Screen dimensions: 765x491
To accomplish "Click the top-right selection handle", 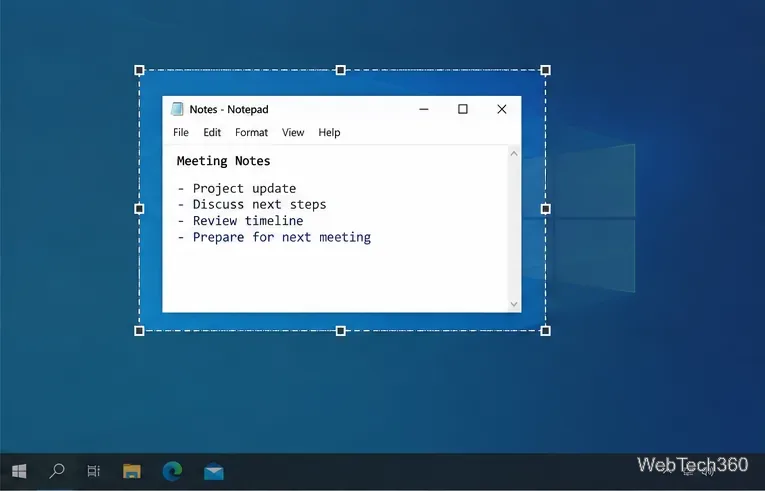I will (x=545, y=70).
